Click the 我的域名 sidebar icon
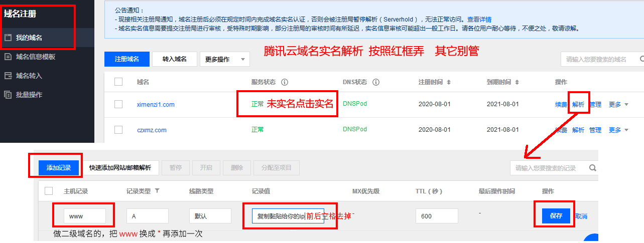The image size is (644, 243). tap(8, 38)
